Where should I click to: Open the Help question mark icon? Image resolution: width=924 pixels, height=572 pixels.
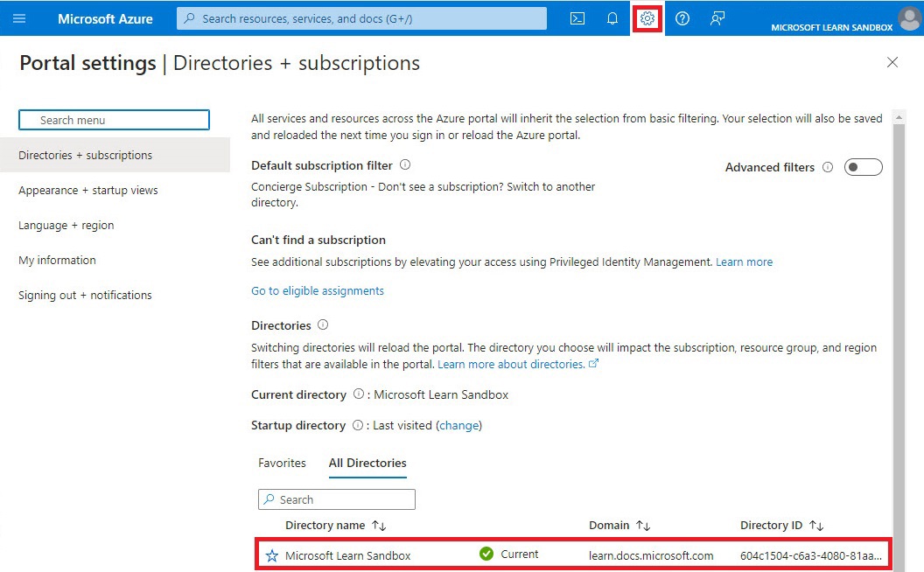point(682,18)
